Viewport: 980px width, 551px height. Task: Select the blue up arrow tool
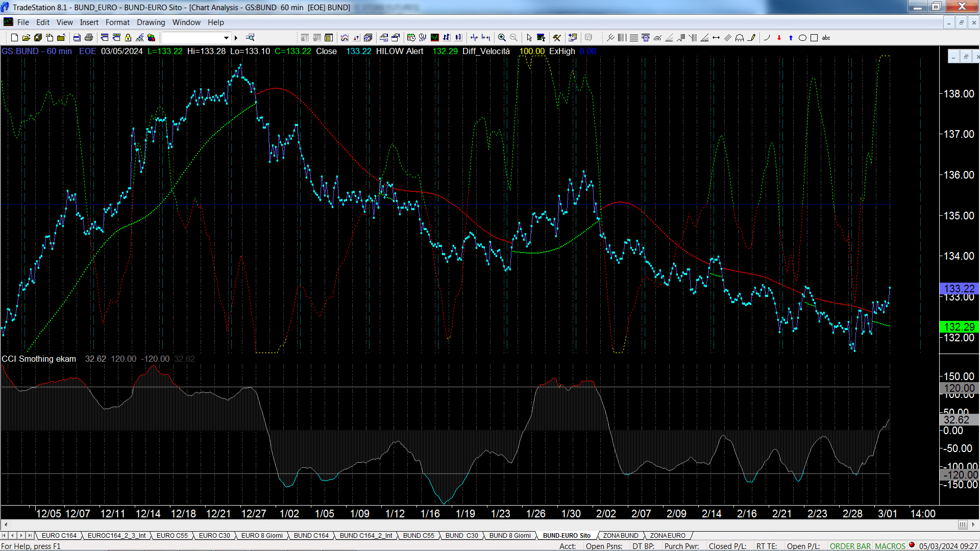tap(791, 37)
